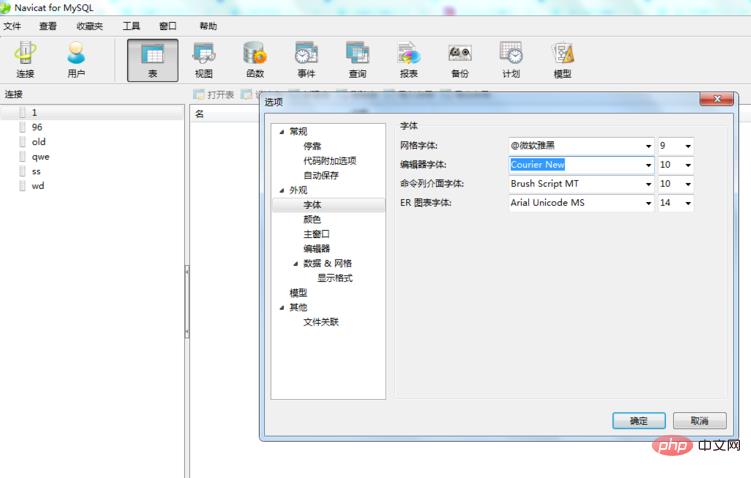Cancel with the 取消 button
Screen dimensions: 751x478
pyautogui.click(x=700, y=421)
